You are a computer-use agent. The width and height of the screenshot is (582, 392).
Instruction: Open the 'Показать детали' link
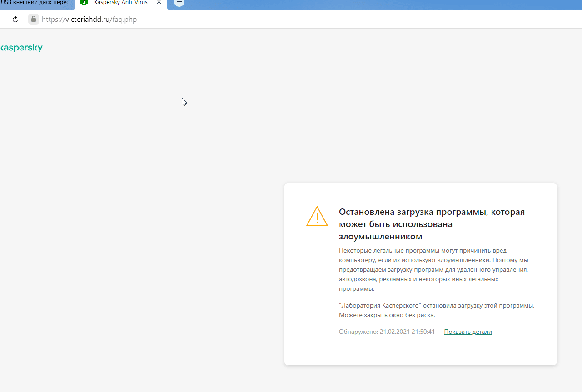[468, 332]
